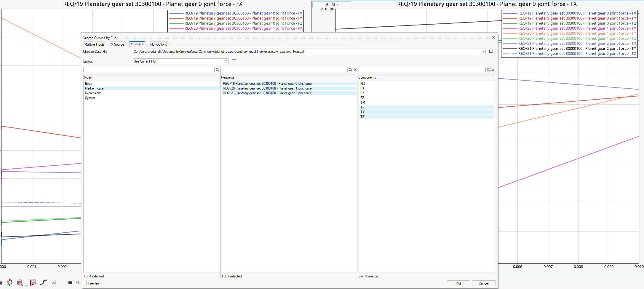The height and width of the screenshot is (289, 644).
Task: Click the Components search magnifier icon
Action: 488,70
